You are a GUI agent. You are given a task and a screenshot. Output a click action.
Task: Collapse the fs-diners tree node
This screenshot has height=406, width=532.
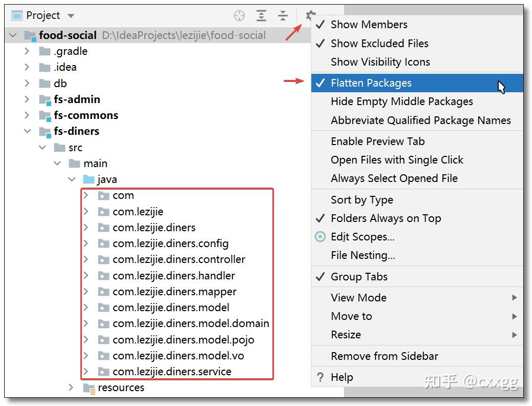[27, 131]
